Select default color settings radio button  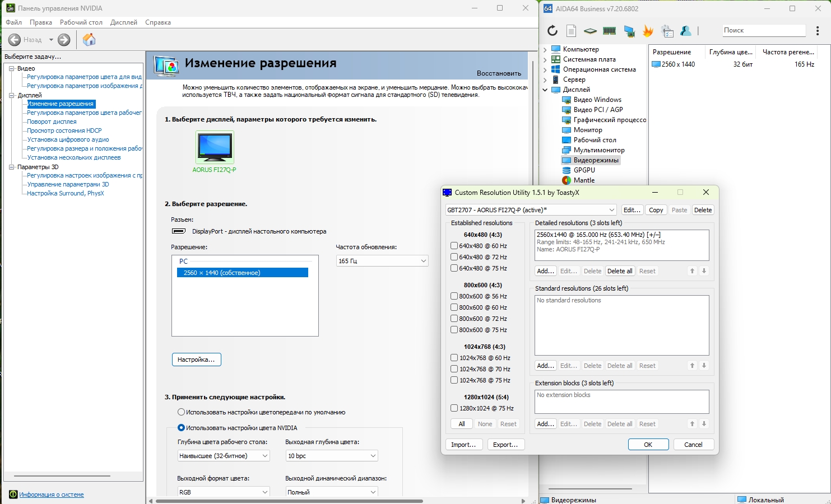point(181,412)
